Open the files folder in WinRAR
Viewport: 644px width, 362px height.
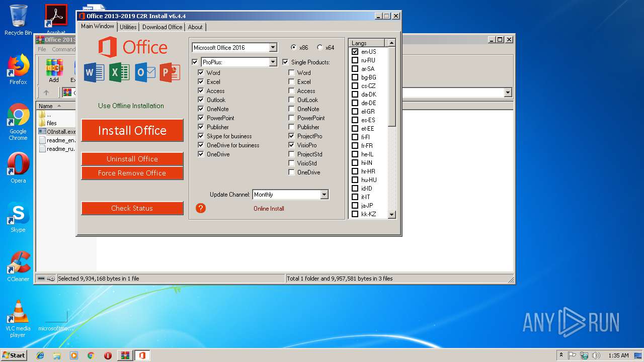tap(48, 123)
